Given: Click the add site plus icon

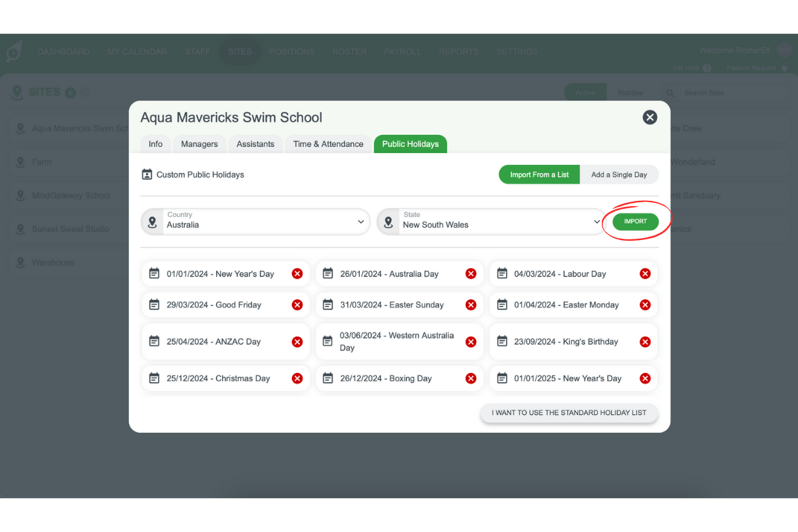Looking at the screenshot, I should tap(70, 92).
